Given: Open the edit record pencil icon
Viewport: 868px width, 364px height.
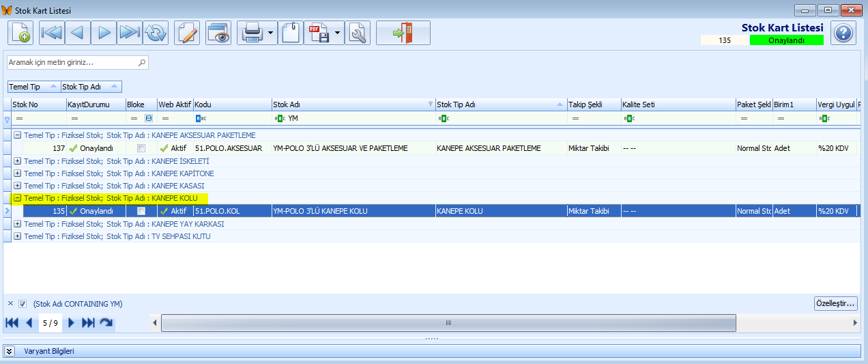Looking at the screenshot, I should pyautogui.click(x=186, y=33).
